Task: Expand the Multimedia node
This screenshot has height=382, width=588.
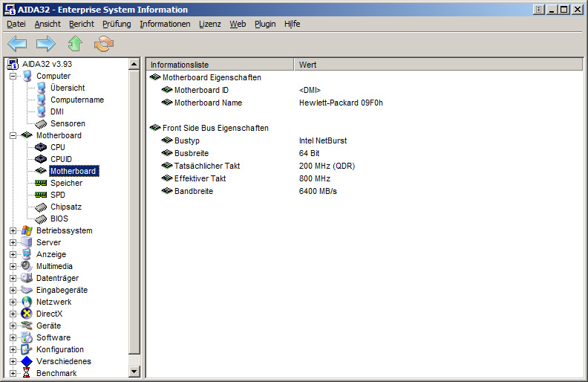Action: click(13, 266)
